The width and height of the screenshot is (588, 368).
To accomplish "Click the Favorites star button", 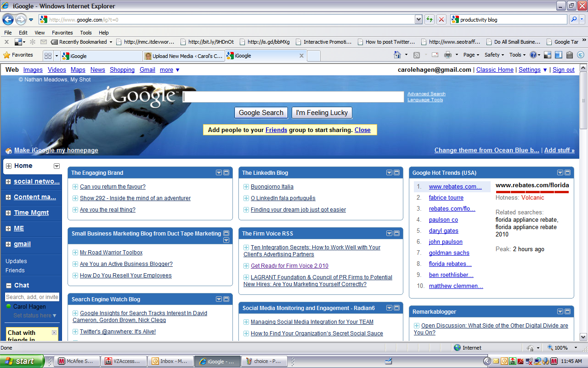I will click(x=18, y=55).
